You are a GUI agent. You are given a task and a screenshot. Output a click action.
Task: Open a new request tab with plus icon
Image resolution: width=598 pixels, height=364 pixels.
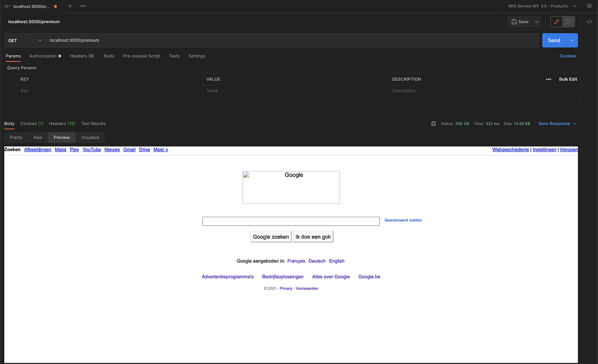tap(70, 6)
